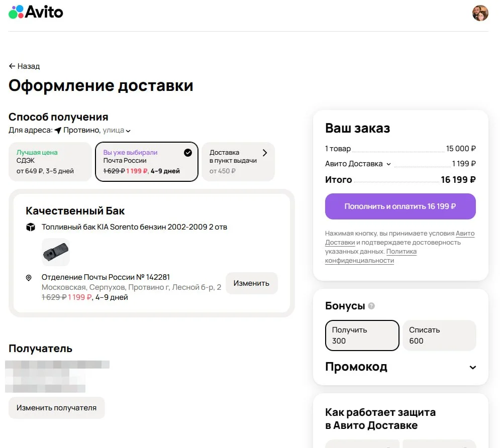This screenshot has height=448, width=500.
Task: Click the Изменить button for post office
Action: [x=252, y=283]
